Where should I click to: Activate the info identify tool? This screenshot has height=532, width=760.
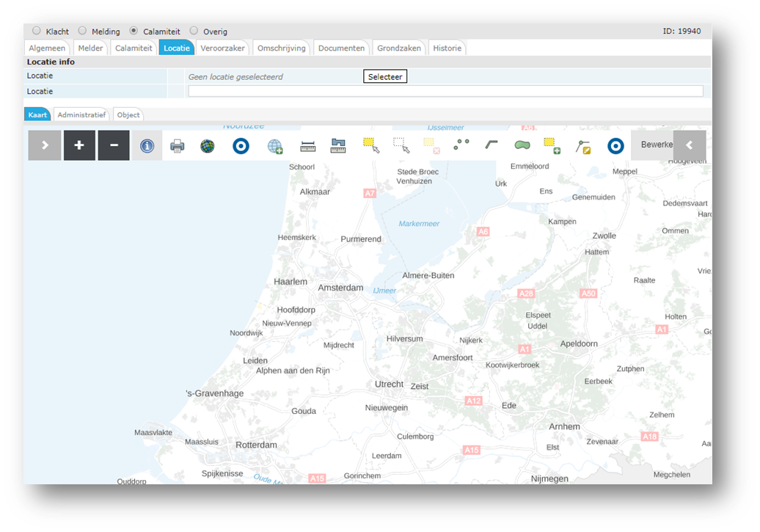147,145
